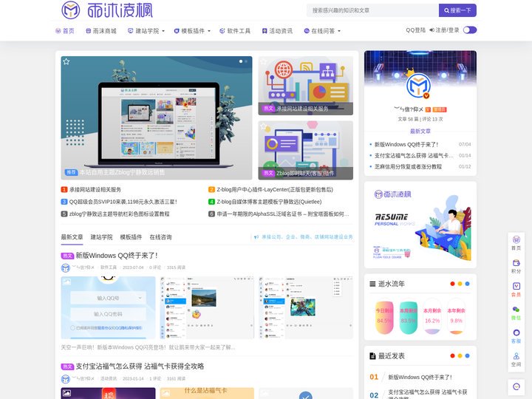Click the 本年剩余 progress capsule
Screen dimensions: 532x399
tap(456, 316)
